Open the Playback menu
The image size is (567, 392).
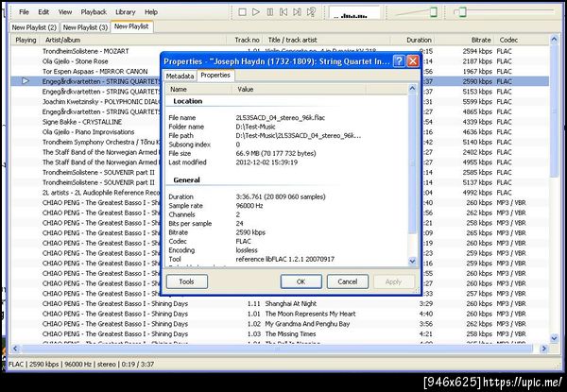[x=94, y=12]
